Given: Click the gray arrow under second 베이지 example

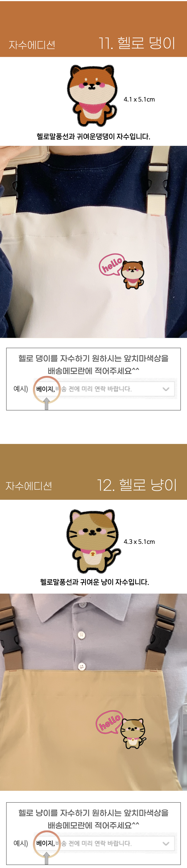Looking at the screenshot, I should [47, 858].
